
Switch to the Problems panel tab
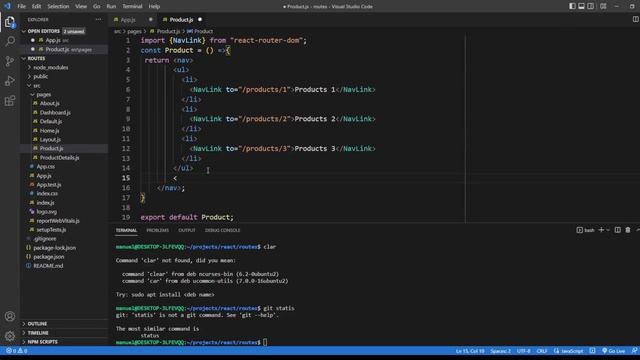coord(158,230)
